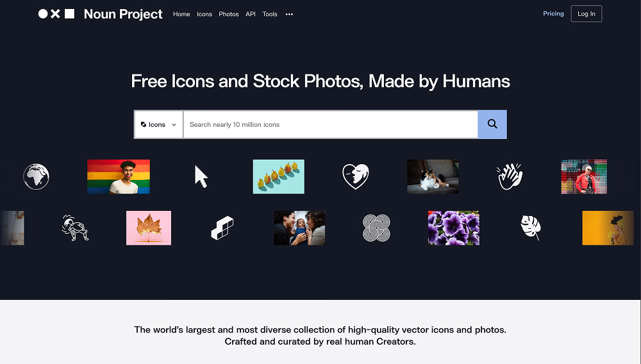
Task: Open the purple petunias photo
Action: coord(454,228)
